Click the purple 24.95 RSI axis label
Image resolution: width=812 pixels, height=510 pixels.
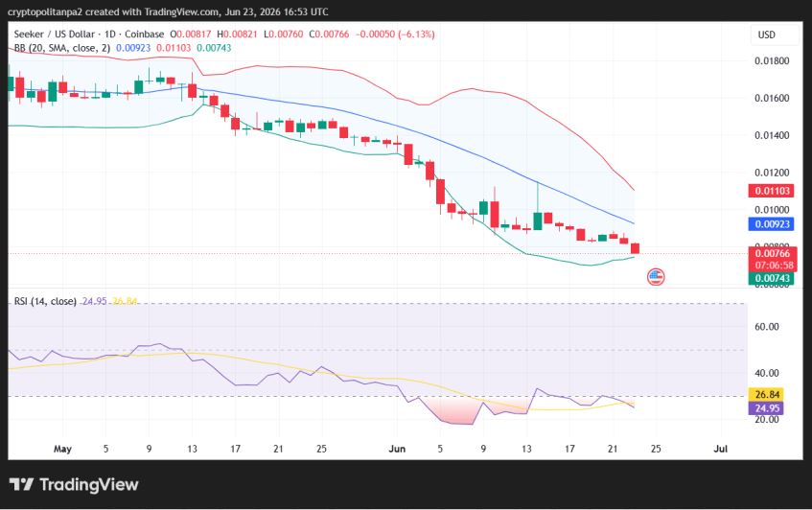pos(767,408)
